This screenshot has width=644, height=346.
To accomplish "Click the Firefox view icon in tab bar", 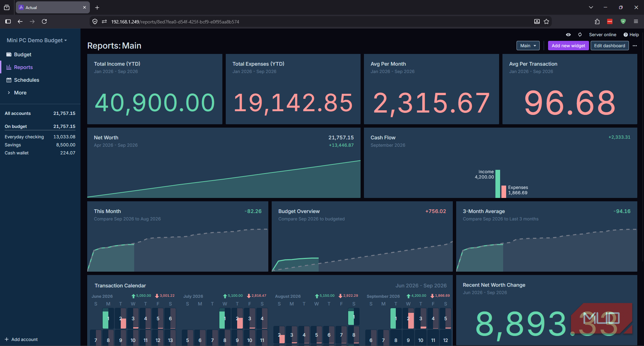I will click(7, 7).
